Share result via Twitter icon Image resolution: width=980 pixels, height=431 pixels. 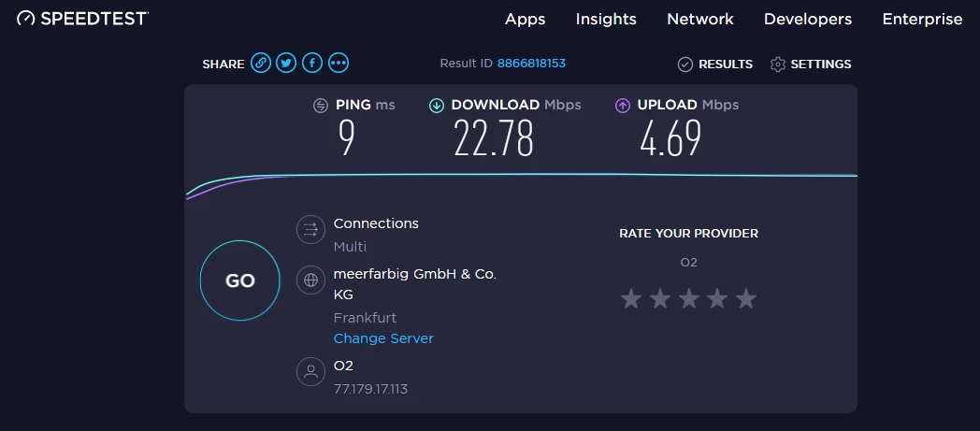tap(286, 64)
